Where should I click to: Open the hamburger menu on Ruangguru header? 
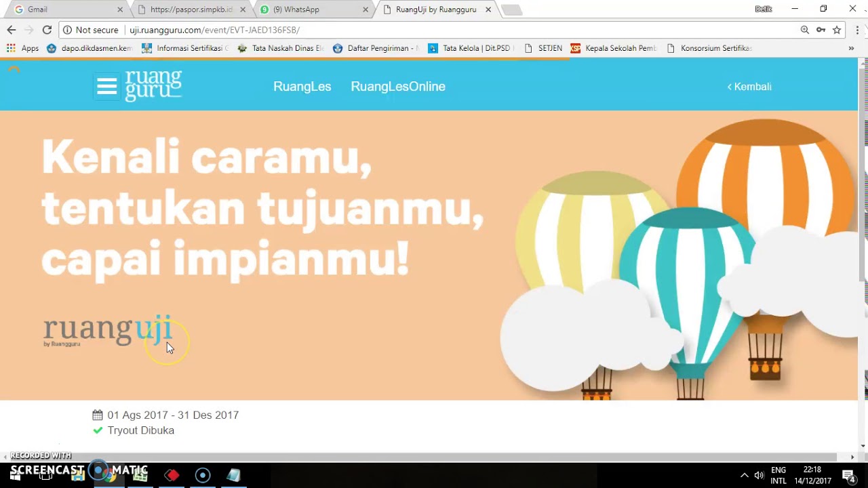106,87
